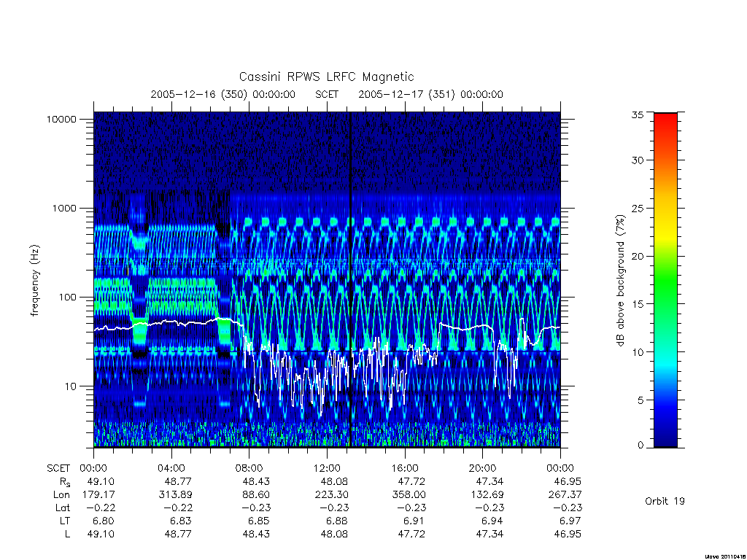The width and height of the screenshot is (747, 560).
Task: Click the longitude value '132.69'
Action: (487, 495)
